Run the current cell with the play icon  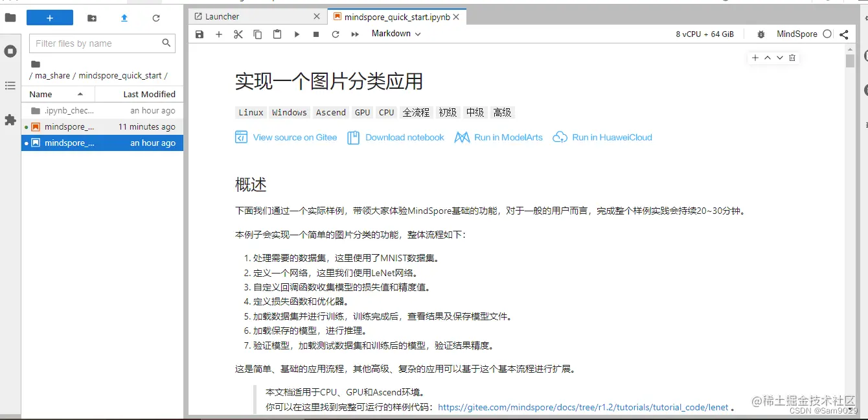(x=297, y=34)
